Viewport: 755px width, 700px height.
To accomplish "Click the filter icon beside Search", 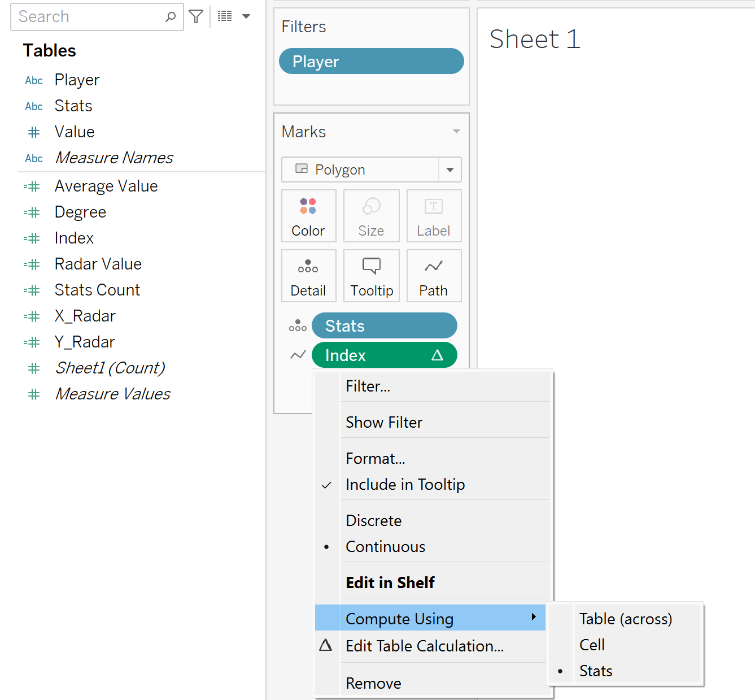I will [196, 17].
